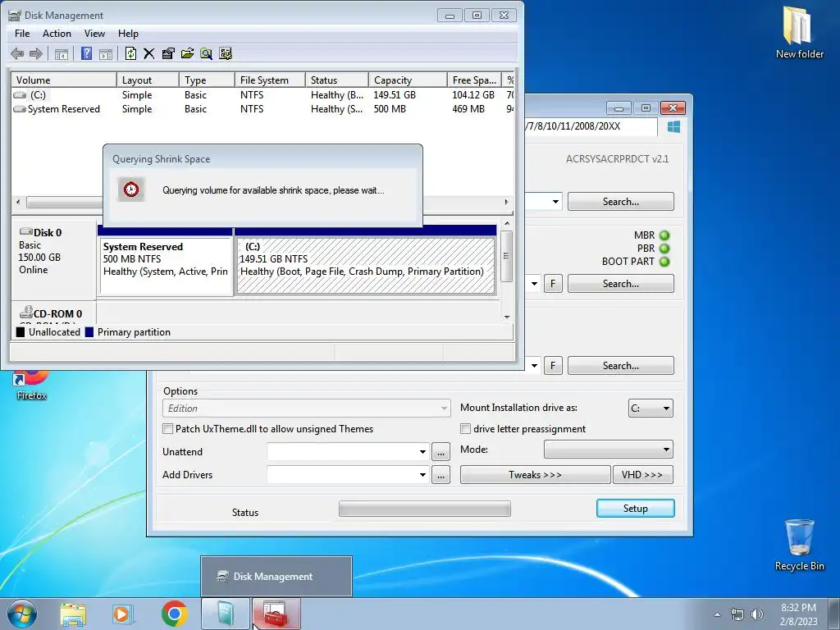Viewport: 840px width, 630px height.
Task: Open File Explorer from the taskbar
Action: click(x=73, y=614)
